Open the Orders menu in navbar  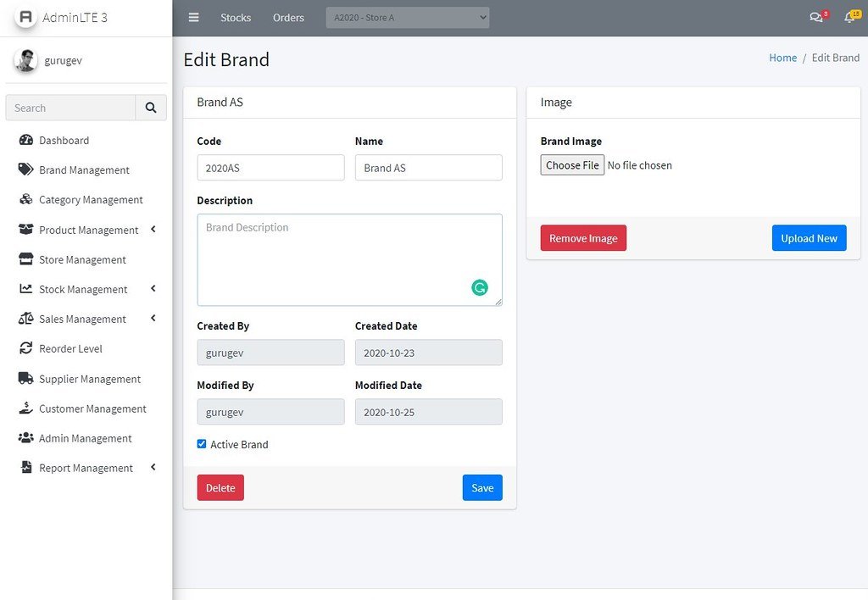coord(288,18)
